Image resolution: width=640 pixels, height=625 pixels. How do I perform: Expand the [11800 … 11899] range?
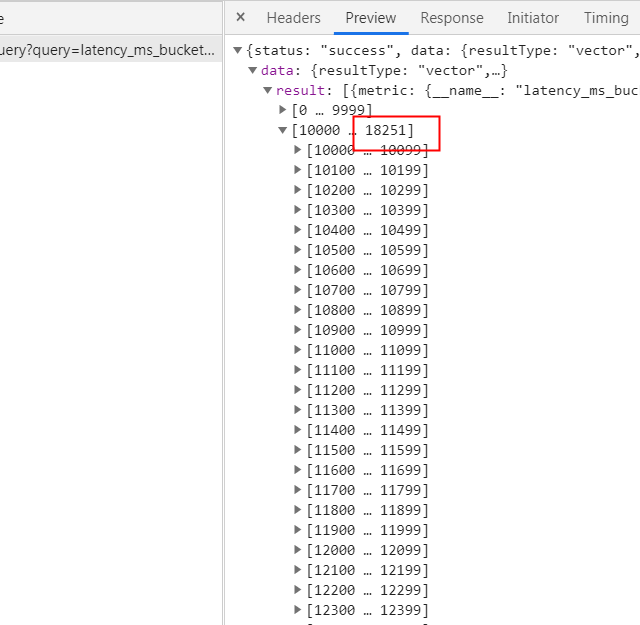click(x=298, y=510)
